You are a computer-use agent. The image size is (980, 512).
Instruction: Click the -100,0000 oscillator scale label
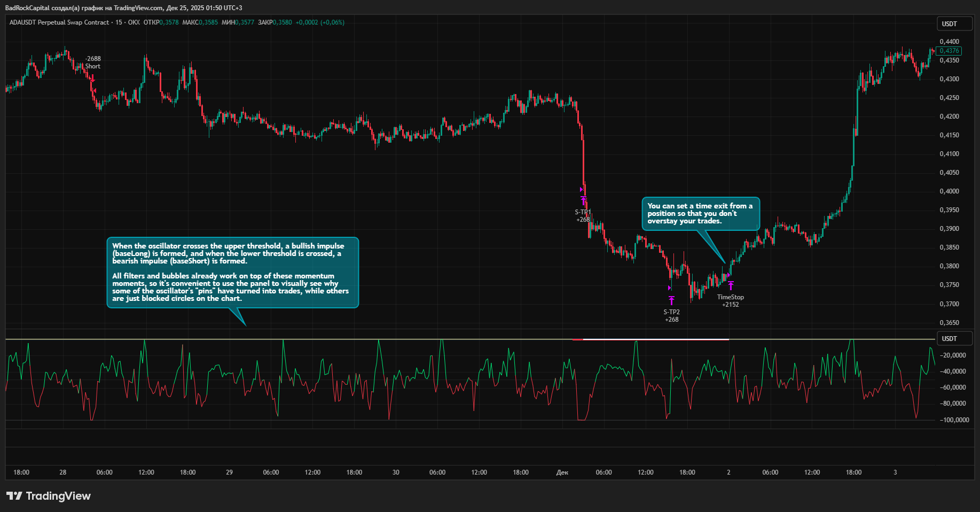pyautogui.click(x=954, y=420)
